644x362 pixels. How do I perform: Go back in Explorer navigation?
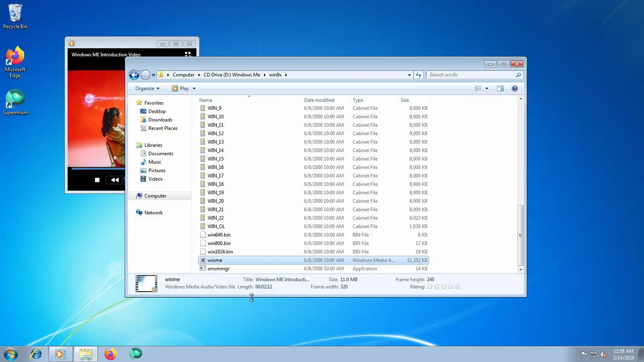click(x=134, y=75)
